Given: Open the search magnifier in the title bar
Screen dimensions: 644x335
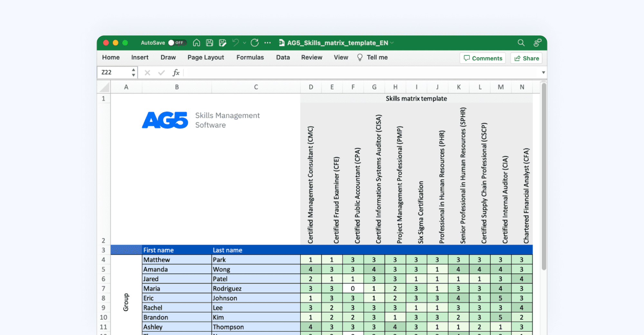Looking at the screenshot, I should [x=521, y=43].
